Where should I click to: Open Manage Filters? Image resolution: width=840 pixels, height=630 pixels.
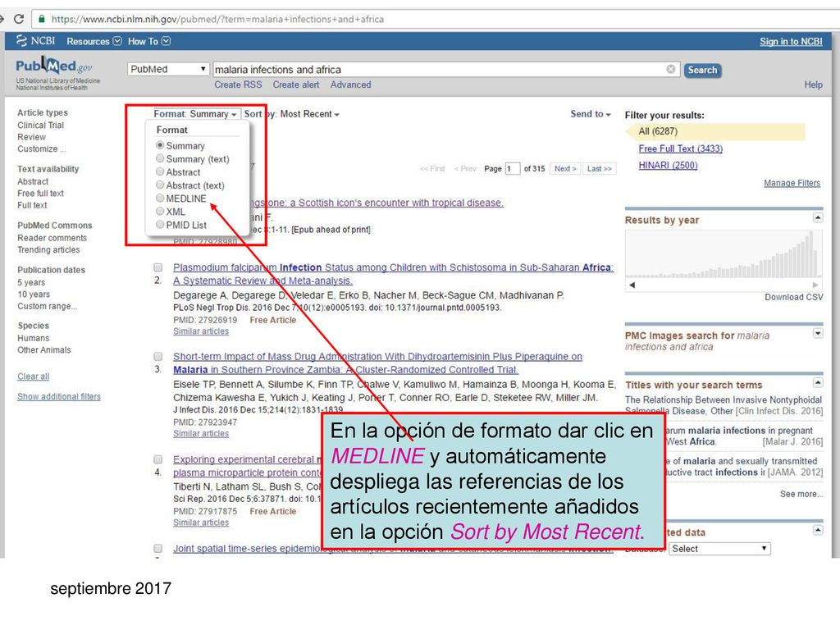coord(792,183)
